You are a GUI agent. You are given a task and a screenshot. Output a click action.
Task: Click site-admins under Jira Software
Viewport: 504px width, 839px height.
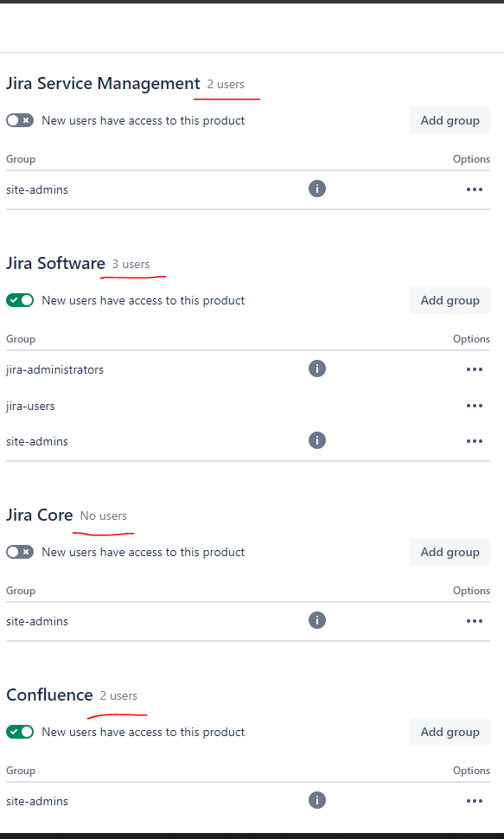click(37, 441)
